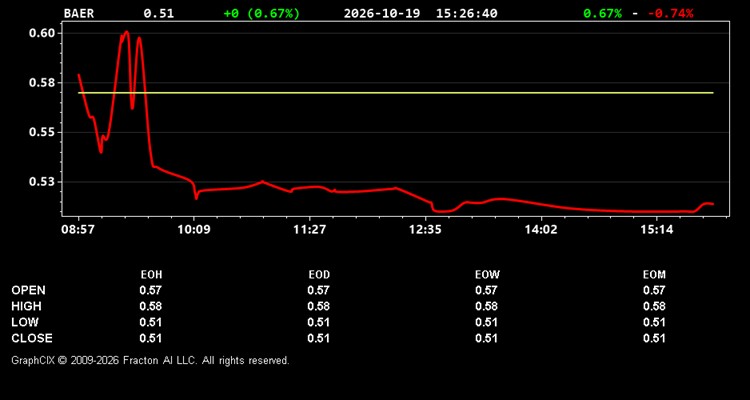Viewport: 750px width, 400px height.
Task: Click the EOH high value 0.58
Action: [x=151, y=306]
